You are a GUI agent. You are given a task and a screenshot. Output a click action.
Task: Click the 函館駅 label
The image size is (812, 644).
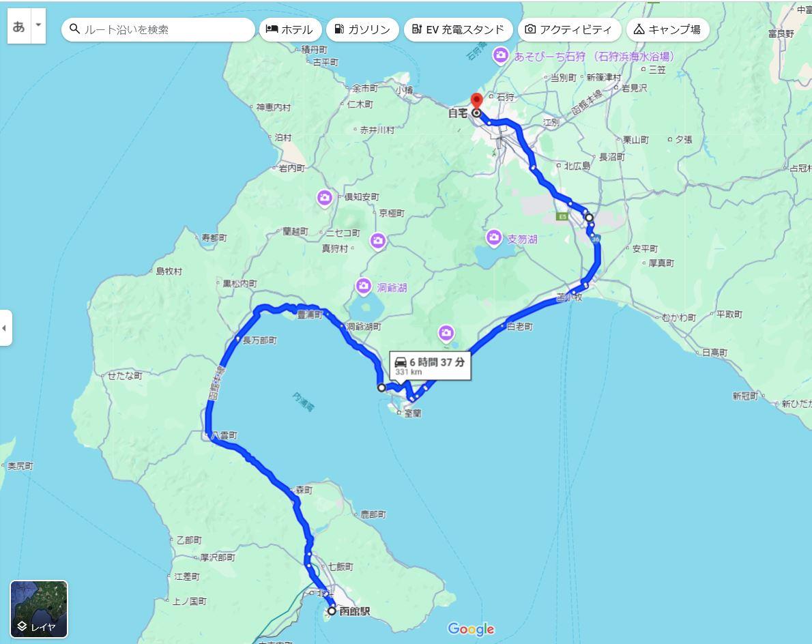coord(355,611)
